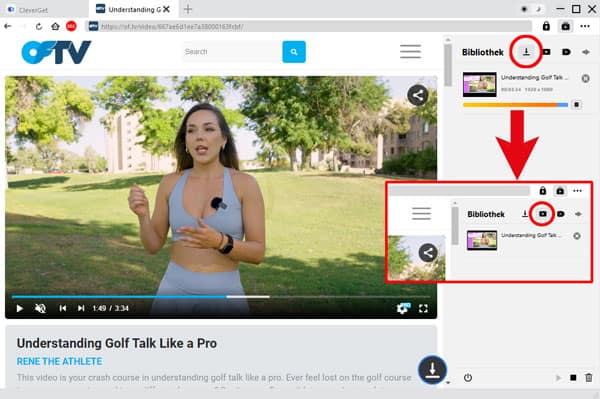Close the Understanding G tab

pos(166,9)
